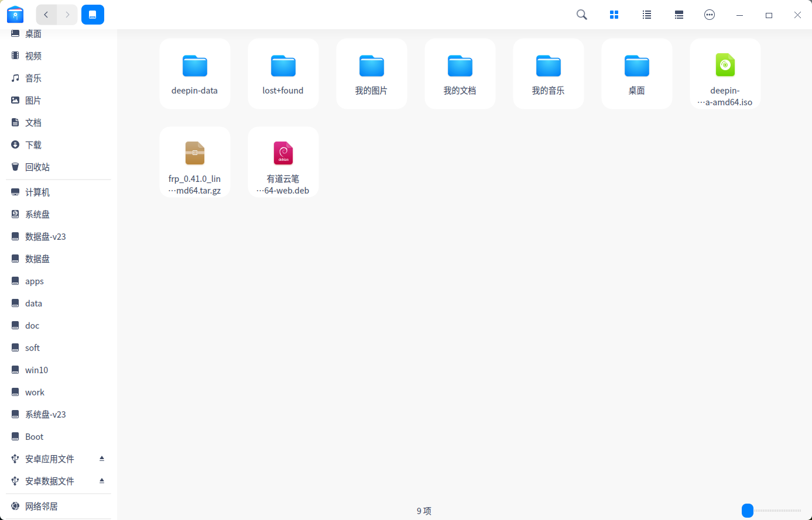Image resolution: width=812 pixels, height=520 pixels.
Task: Open the Boot partition
Action: [59, 437]
